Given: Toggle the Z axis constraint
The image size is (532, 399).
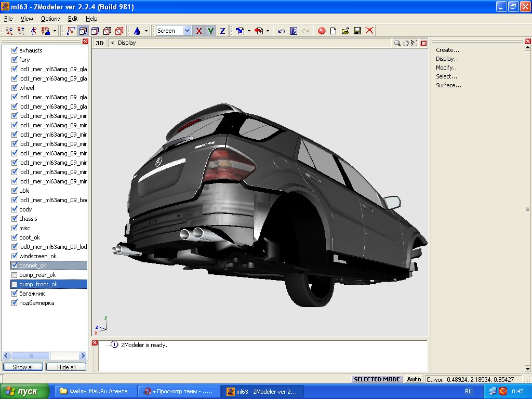Looking at the screenshot, I should point(222,31).
